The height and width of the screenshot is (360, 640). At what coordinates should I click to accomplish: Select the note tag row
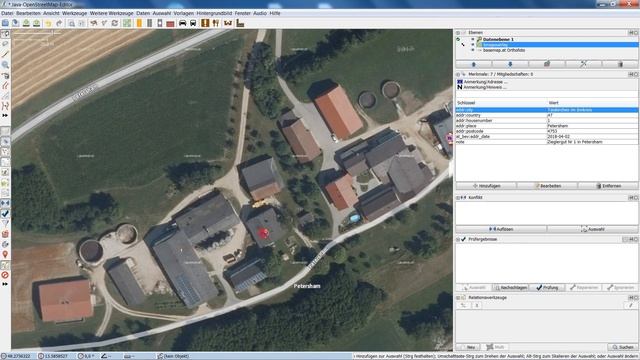click(547, 142)
